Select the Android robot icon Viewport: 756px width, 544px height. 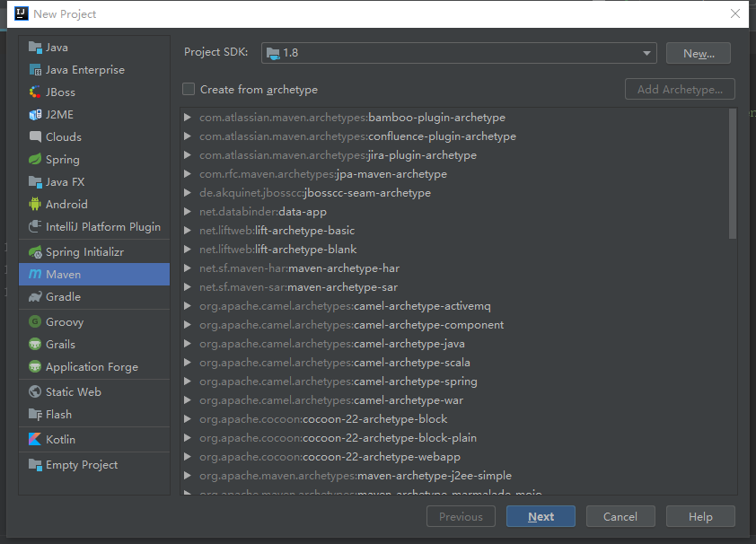[35, 205]
